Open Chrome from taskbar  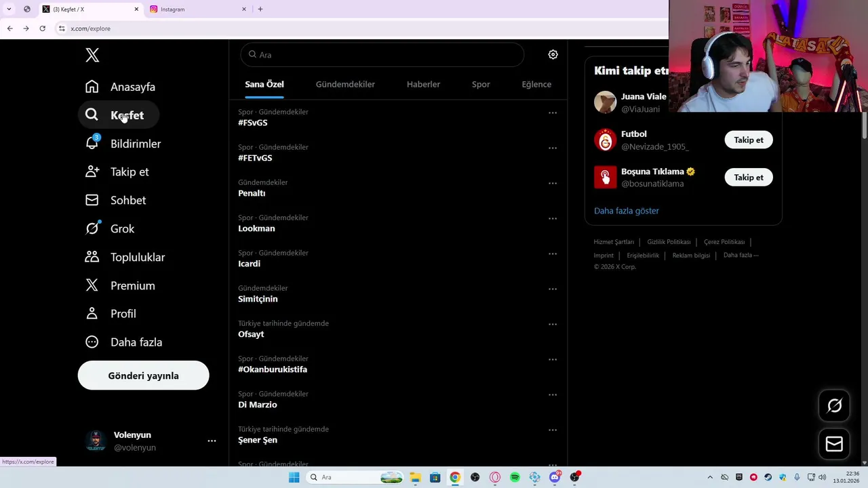click(x=455, y=477)
